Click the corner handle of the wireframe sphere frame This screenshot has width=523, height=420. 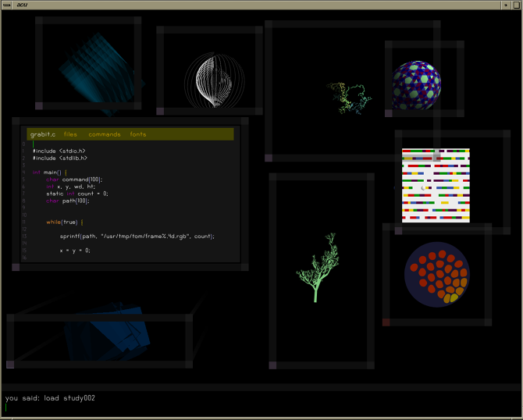(160, 112)
